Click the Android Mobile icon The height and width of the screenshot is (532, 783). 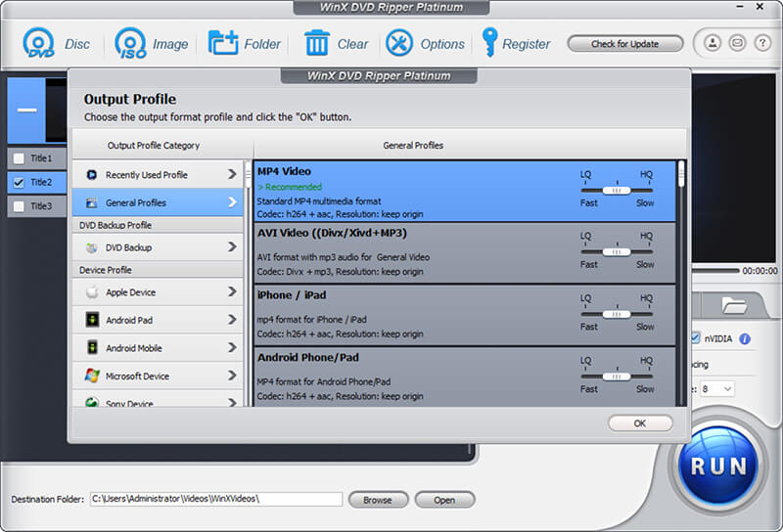(92, 347)
